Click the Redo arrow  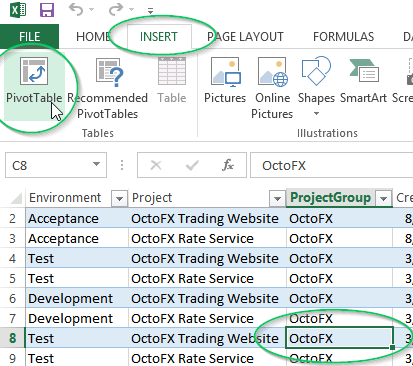point(116,10)
